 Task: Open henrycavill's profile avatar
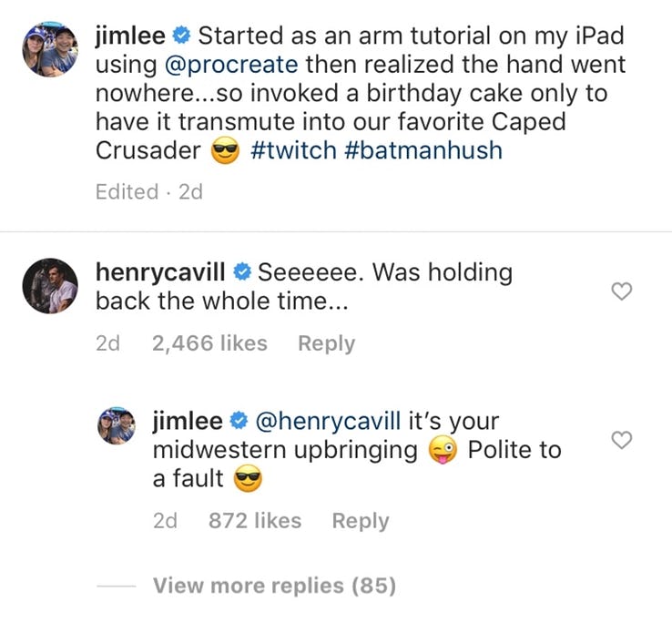tap(50, 286)
